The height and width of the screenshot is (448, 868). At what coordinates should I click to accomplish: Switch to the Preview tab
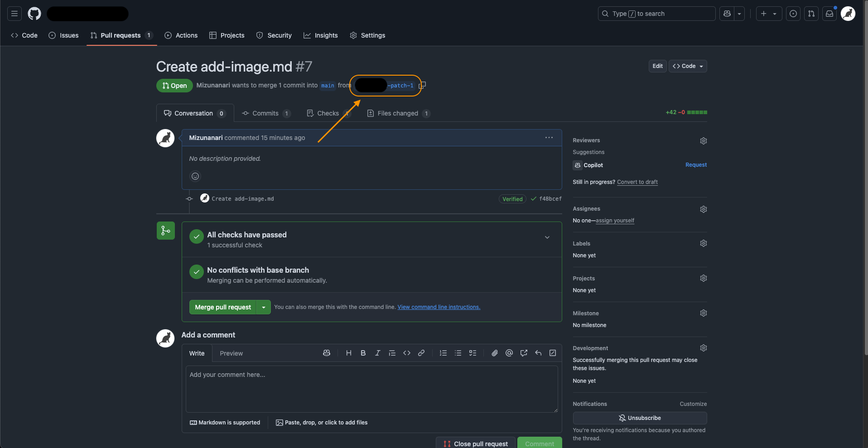click(x=231, y=353)
